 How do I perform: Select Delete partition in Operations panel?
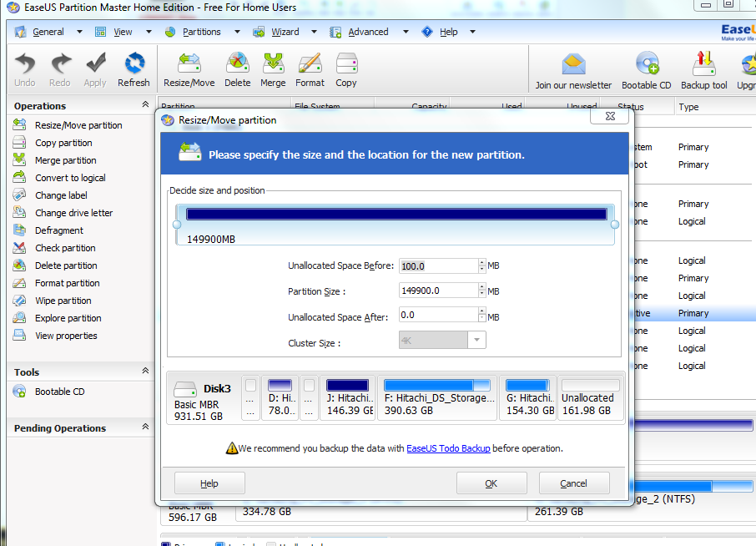click(55, 265)
